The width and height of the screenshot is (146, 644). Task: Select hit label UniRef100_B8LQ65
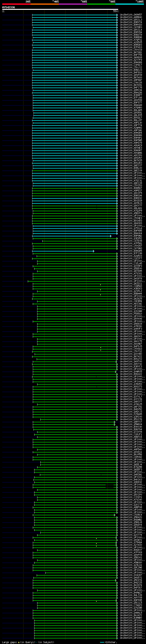click(x=131, y=110)
